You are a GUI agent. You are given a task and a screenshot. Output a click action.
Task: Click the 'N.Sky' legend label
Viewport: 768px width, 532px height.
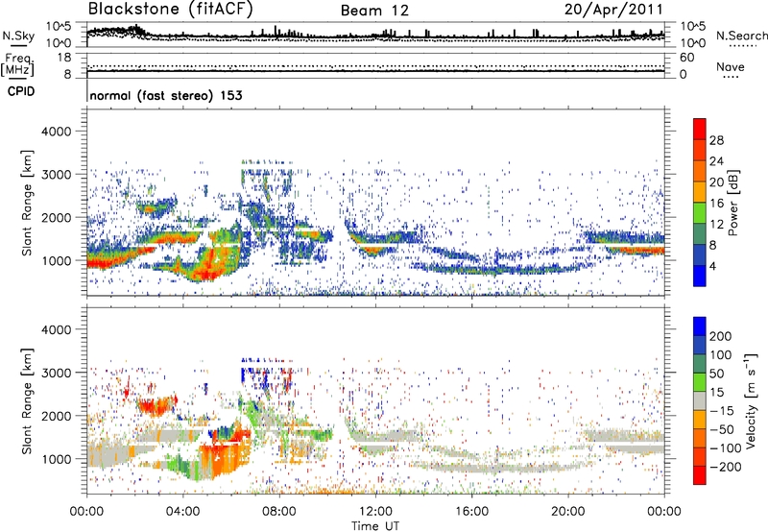(18, 36)
